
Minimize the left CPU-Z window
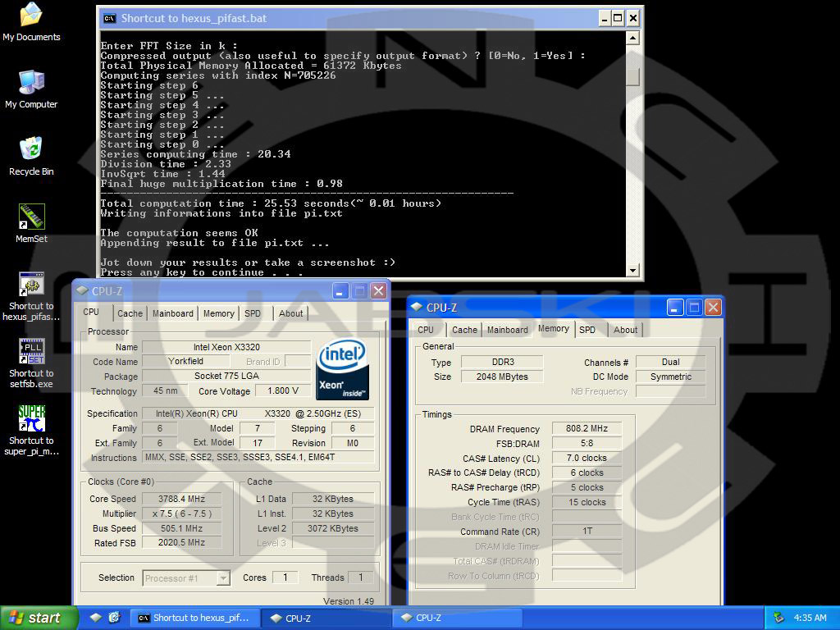click(x=340, y=291)
